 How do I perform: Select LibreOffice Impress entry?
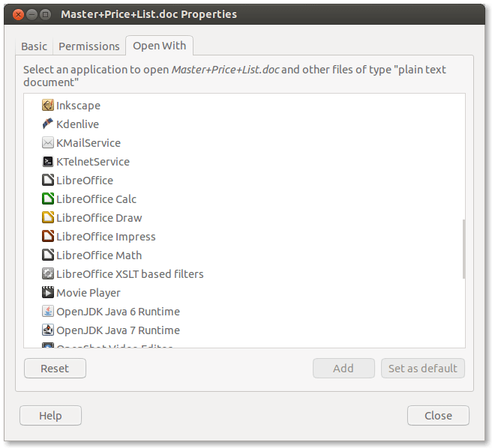[x=244, y=237]
